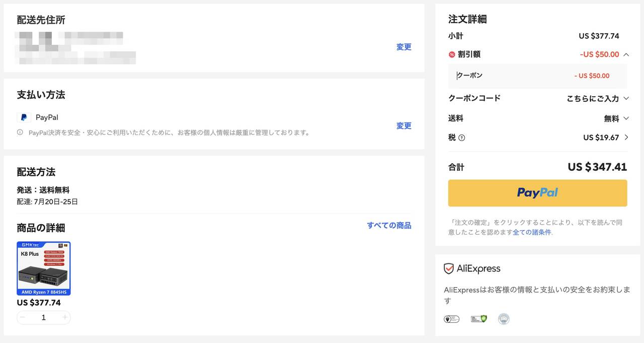Click the AliExpress shield logo icon
Image resolution: width=644 pixels, height=343 pixels.
(x=448, y=268)
